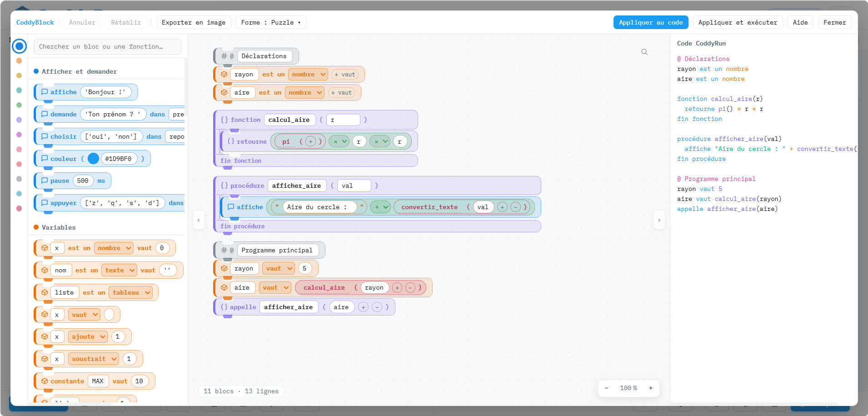Open type dropdown for rayon declaration

tap(308, 74)
